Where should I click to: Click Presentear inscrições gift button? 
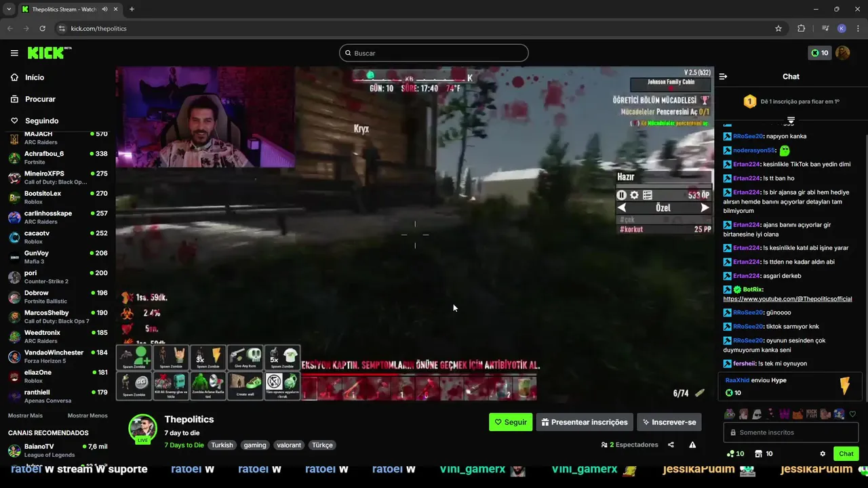click(x=585, y=422)
